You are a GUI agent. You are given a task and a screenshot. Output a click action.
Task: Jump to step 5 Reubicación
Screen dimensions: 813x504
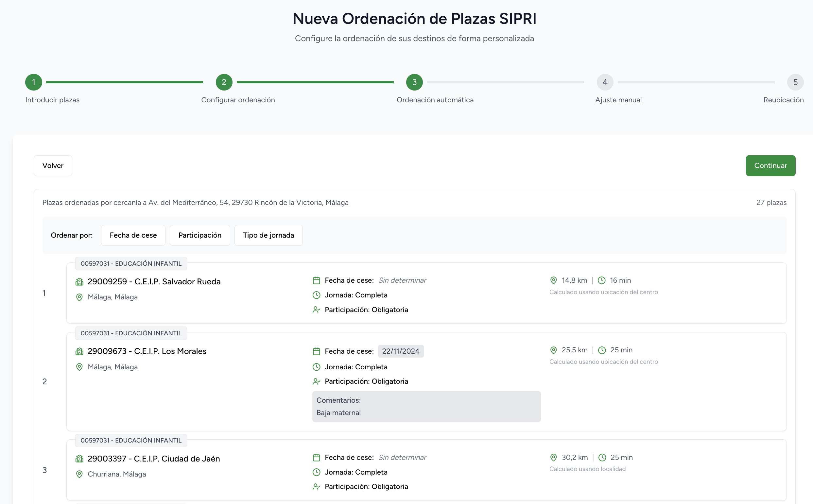(x=795, y=82)
